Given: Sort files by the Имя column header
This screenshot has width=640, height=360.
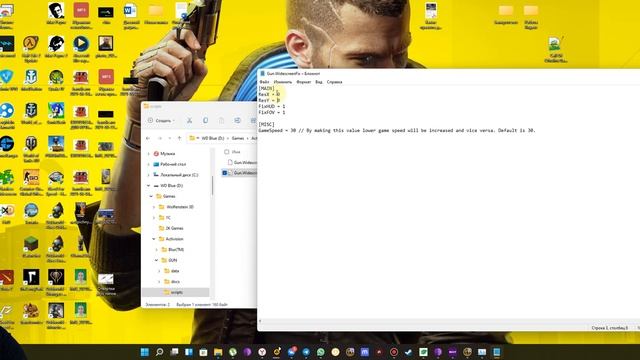Looking at the screenshot, I should [x=236, y=152].
